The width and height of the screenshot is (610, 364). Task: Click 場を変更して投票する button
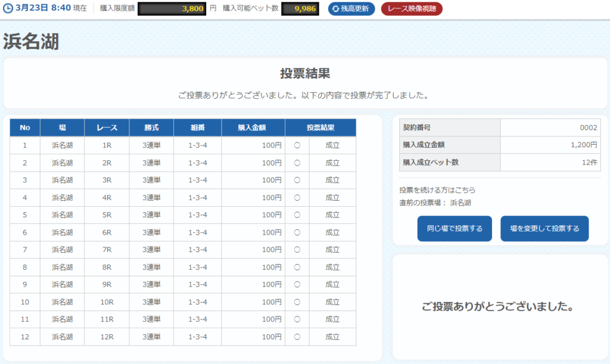(x=544, y=228)
